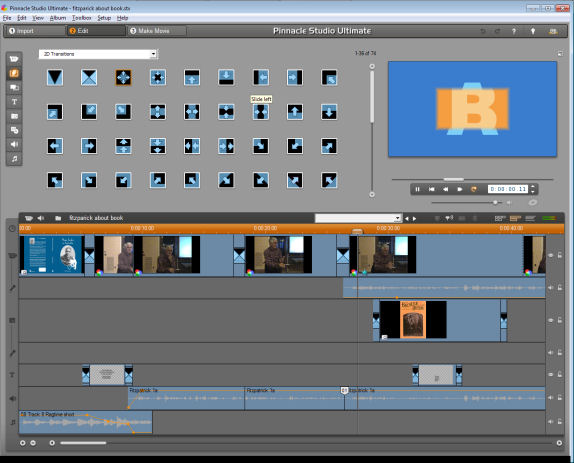Open the video toolbox camera icon on timeline bar

pos(29,218)
